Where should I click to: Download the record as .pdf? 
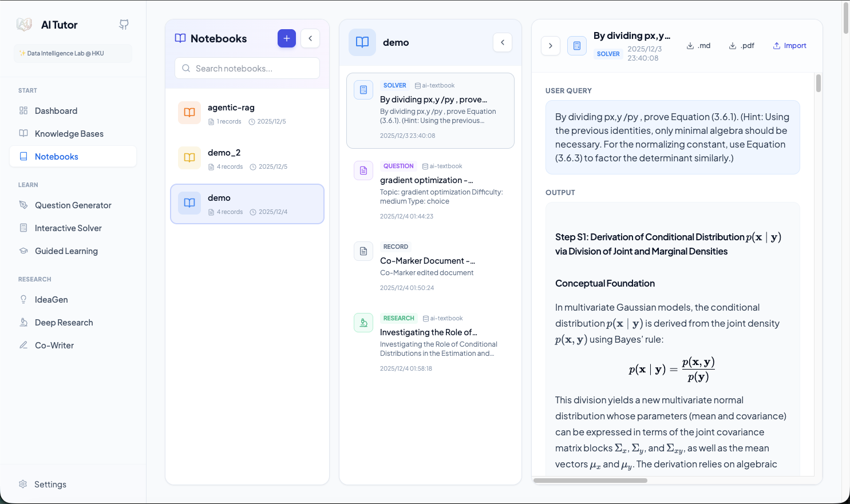pyautogui.click(x=741, y=45)
